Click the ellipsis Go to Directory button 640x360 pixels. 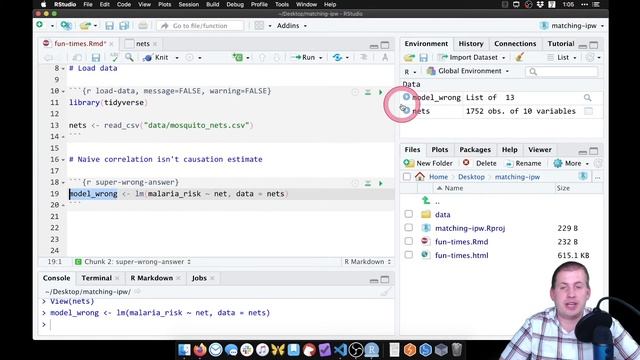(x=597, y=177)
